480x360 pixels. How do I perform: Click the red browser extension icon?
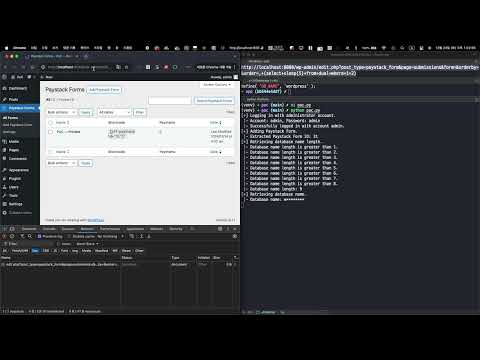pos(166,67)
